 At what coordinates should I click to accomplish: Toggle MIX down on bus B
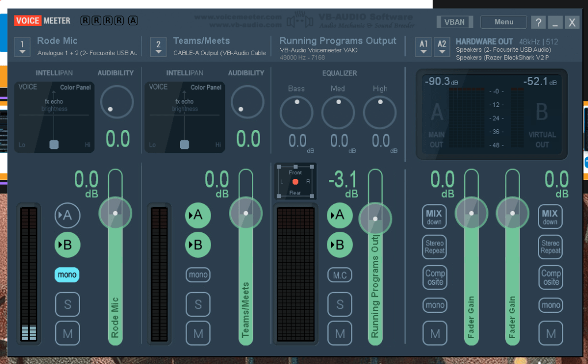point(550,217)
